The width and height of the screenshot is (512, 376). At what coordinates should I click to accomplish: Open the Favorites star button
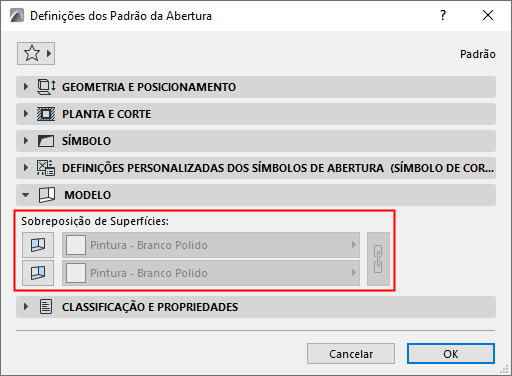tap(36, 53)
